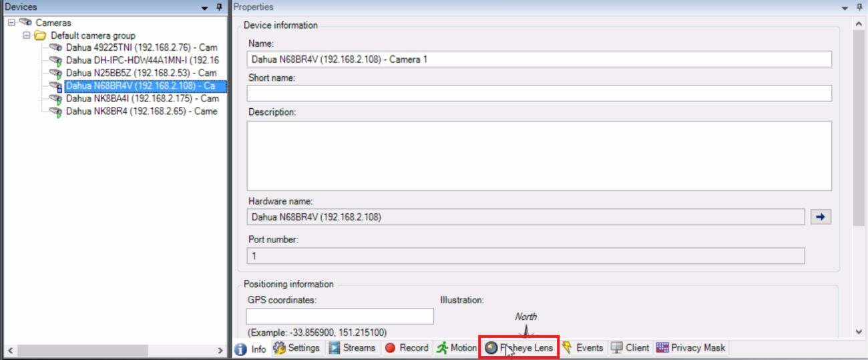Viewport: 868px width, 360px height.
Task: Switch to the Info tab
Action: point(250,349)
